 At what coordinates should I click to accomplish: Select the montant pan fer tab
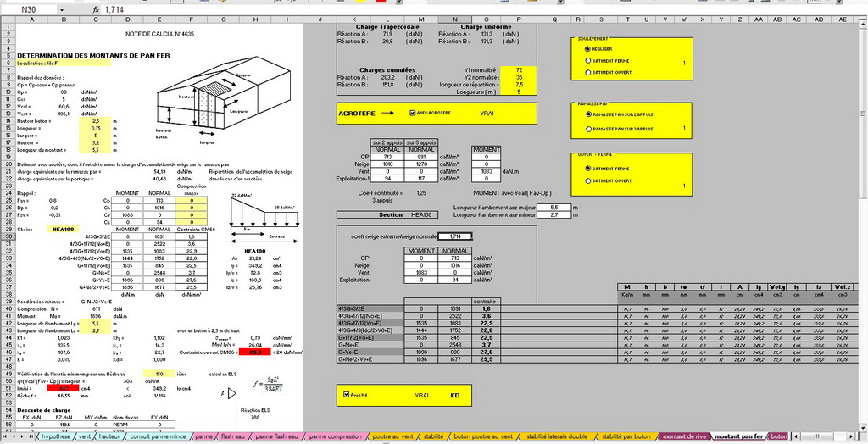click(x=738, y=437)
